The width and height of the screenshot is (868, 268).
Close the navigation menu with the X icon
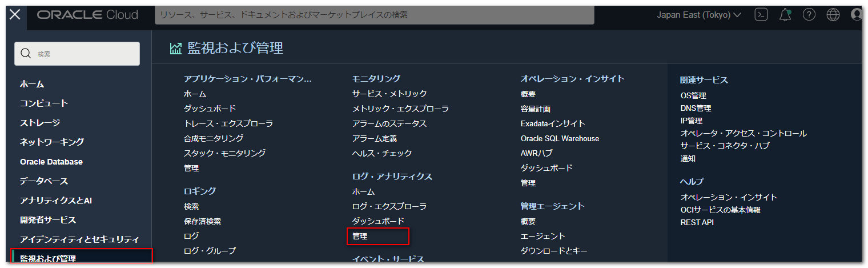(x=15, y=14)
